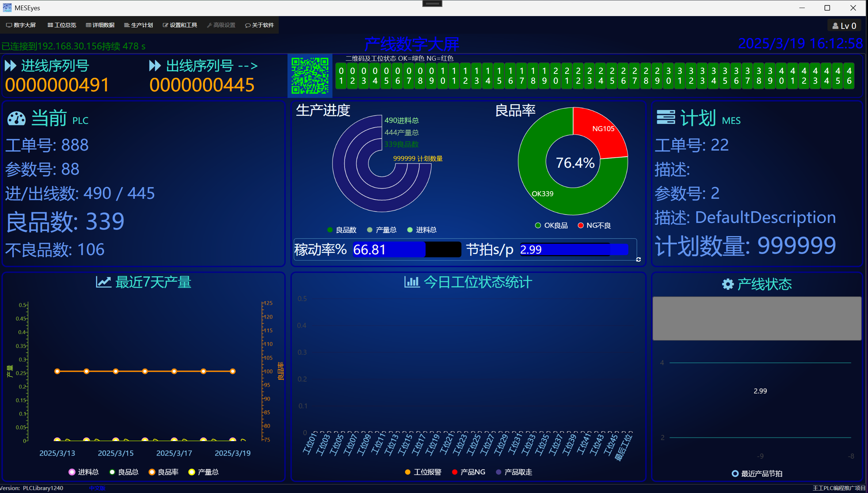Toggle 良品总 legend in 7-day chart

coord(124,472)
